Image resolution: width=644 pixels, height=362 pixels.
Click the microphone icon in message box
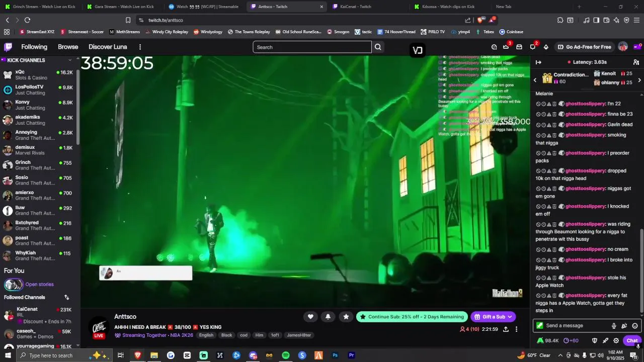pos(614,326)
